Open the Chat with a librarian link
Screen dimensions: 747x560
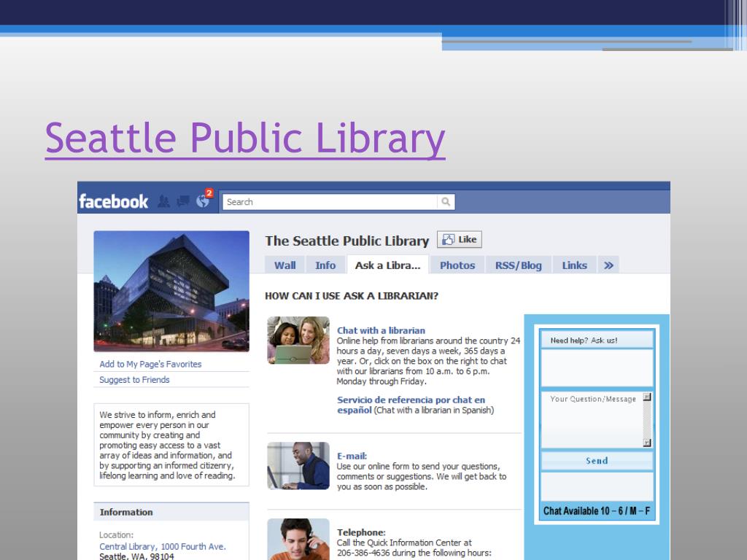click(x=381, y=330)
